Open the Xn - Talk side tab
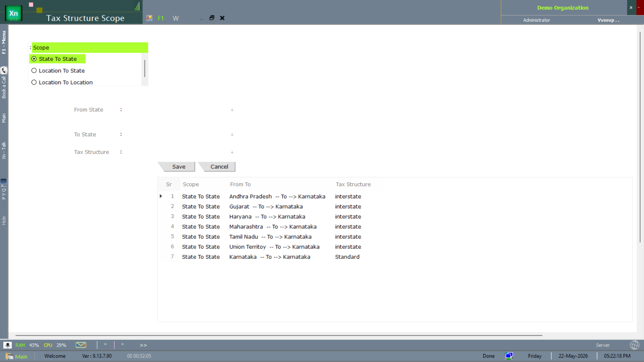The height and width of the screenshot is (362, 644). tap(4, 150)
